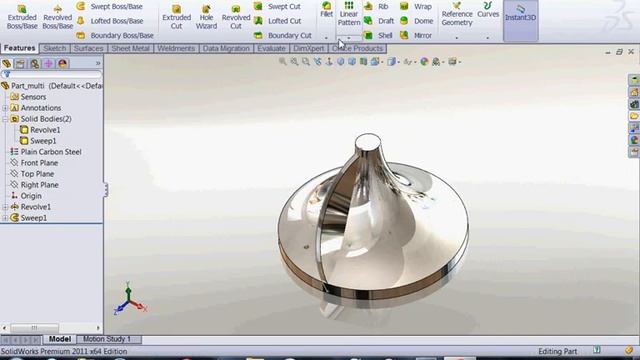Screen dimensions: 640x360
Task: Click the feature tree filter field
Action: pos(51,75)
